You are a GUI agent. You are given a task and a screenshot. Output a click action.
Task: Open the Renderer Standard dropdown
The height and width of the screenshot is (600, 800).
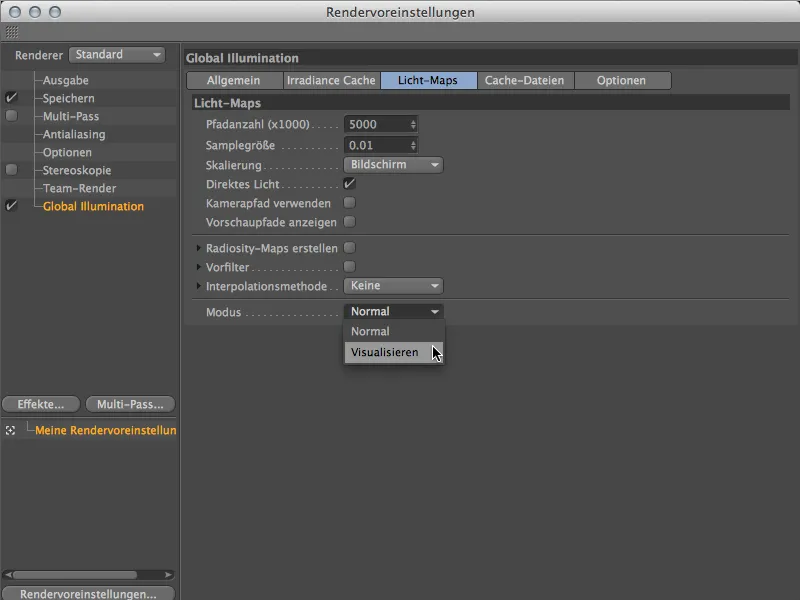coord(117,54)
